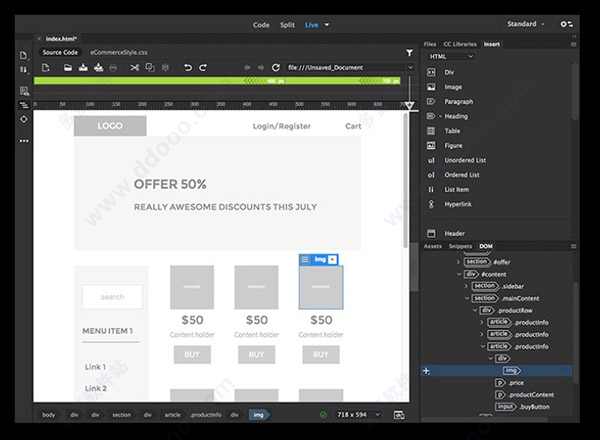Viewport: 600px width, 440px height.
Task: Click the Save All icon in the toolbar
Action: (x=99, y=68)
